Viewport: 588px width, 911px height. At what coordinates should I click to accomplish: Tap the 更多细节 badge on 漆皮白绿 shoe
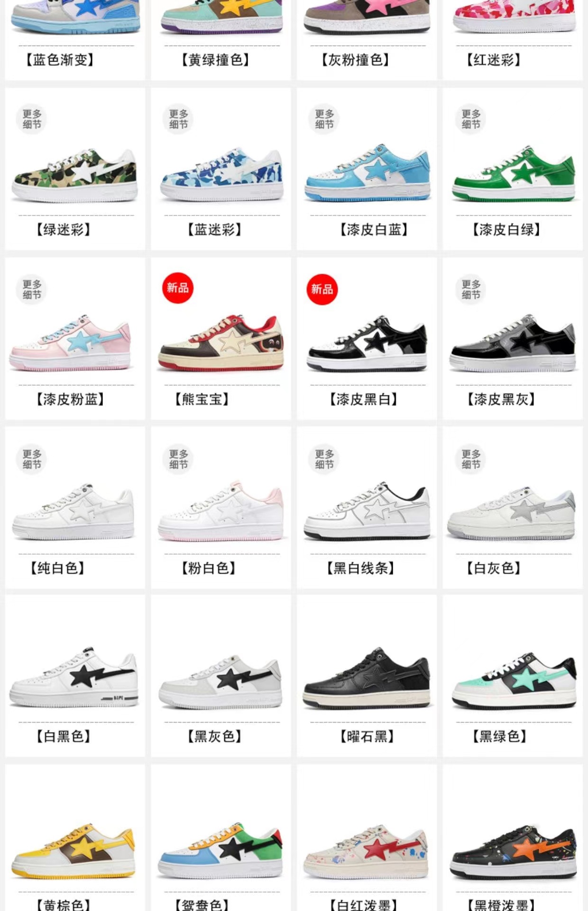471,119
